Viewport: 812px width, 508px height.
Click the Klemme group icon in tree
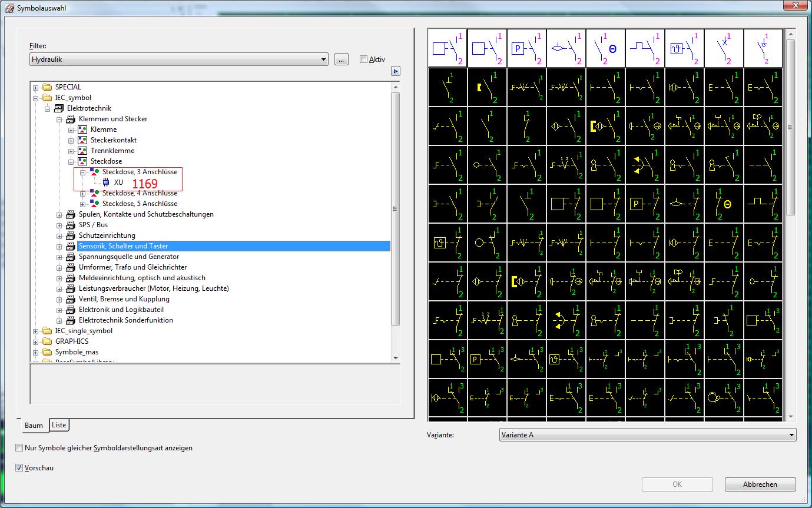(82, 130)
